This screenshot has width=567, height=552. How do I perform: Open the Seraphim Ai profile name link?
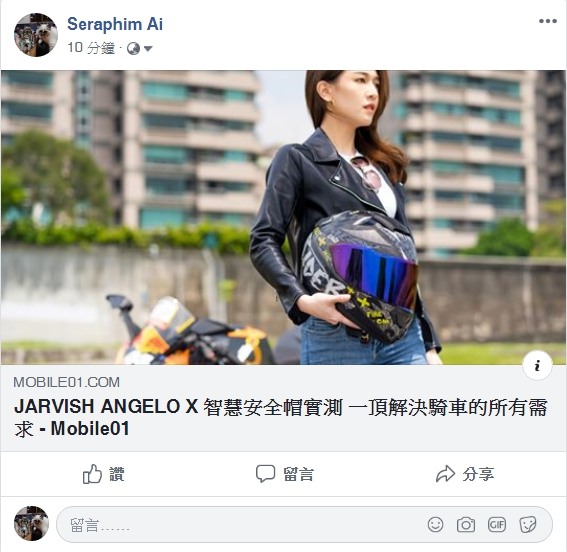(x=115, y=24)
